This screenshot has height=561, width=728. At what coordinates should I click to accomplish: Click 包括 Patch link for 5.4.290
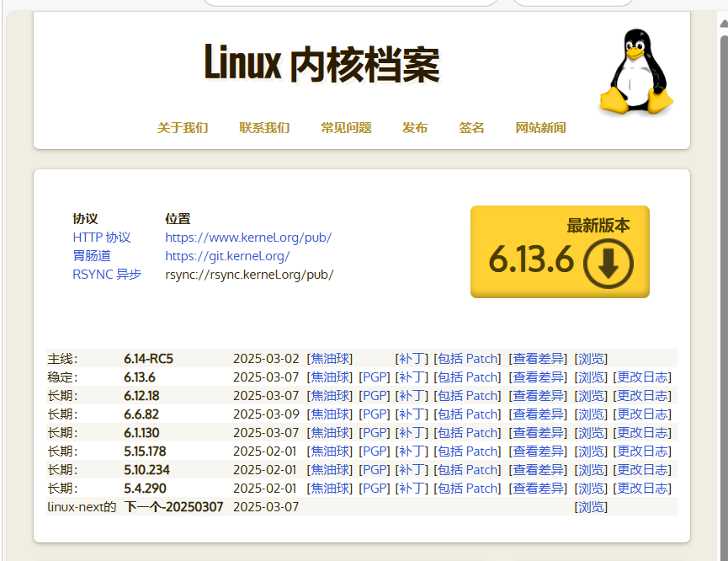click(468, 489)
